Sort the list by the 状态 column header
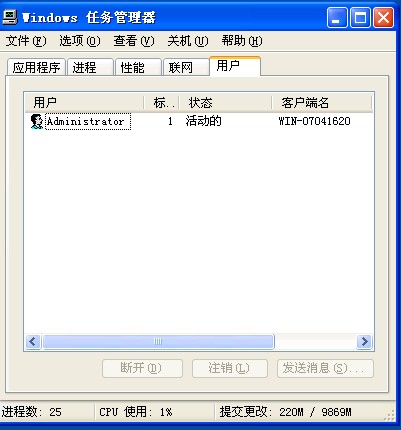 tap(225, 103)
